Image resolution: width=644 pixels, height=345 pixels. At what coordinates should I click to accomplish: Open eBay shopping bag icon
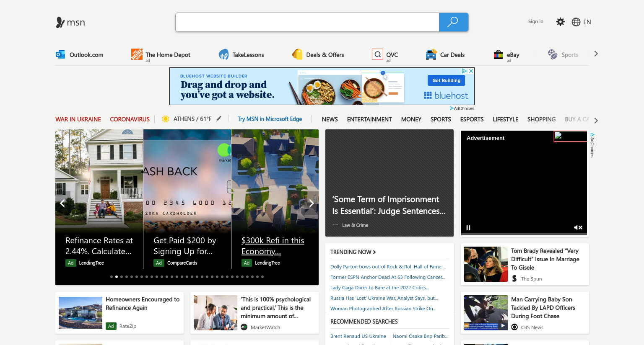[x=498, y=54]
